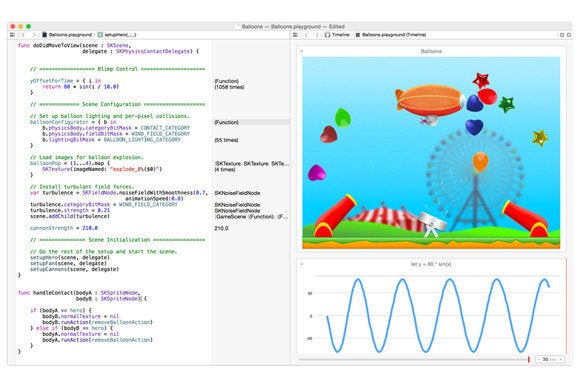Select Balloons.playground in the left jump bar
Viewport: 580px width, 388px height.
click(70, 35)
